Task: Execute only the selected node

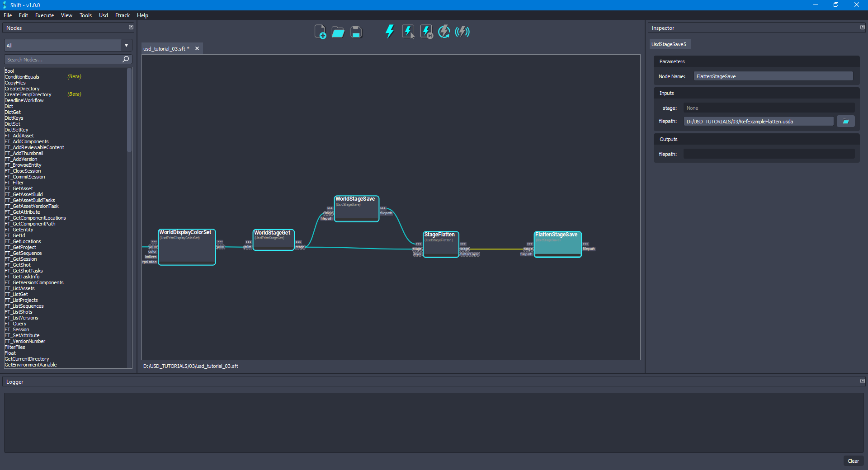Action: point(408,32)
